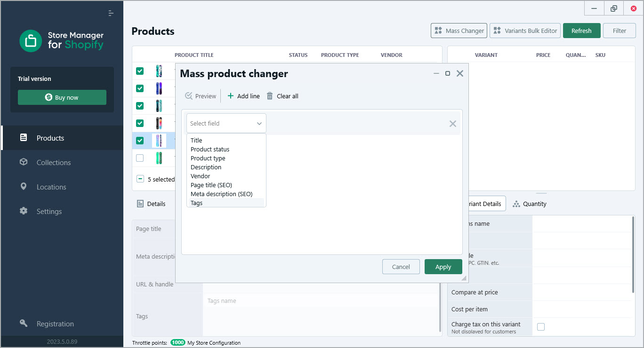644x348 pixels.
Task: Uncheck the first product row checkbox
Action: pyautogui.click(x=140, y=71)
